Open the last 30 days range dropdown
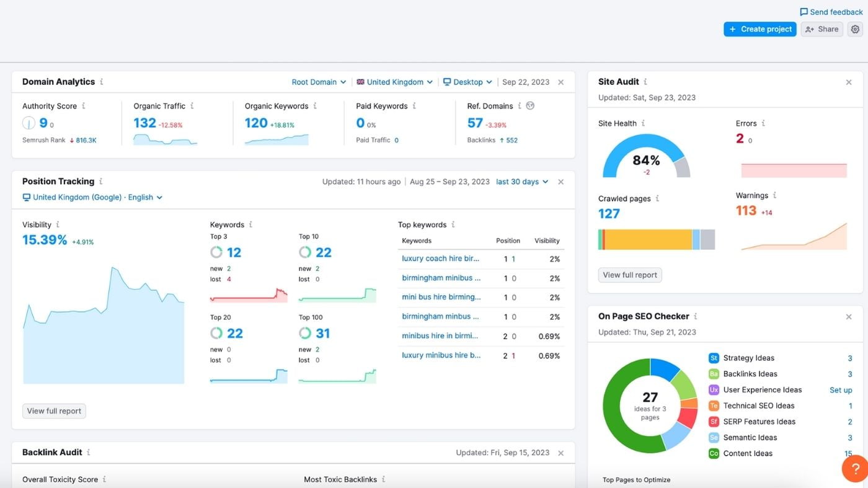The height and width of the screenshot is (488, 868). pyautogui.click(x=522, y=182)
